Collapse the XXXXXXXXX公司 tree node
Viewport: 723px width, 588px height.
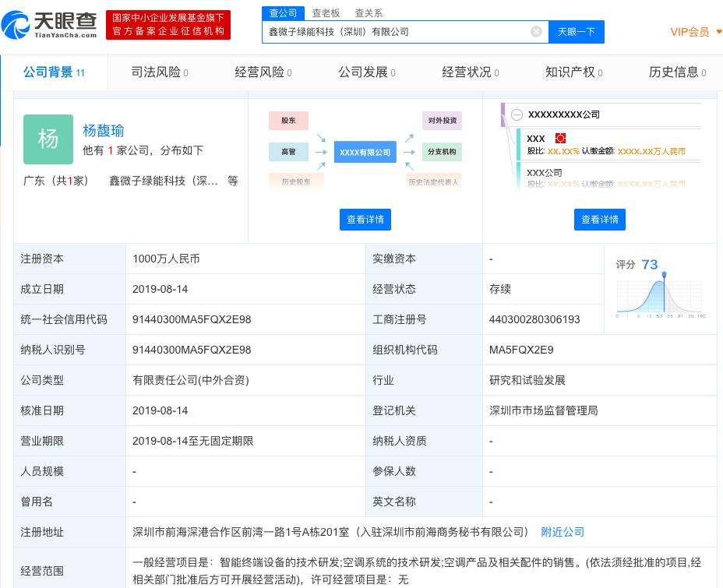pos(517,114)
